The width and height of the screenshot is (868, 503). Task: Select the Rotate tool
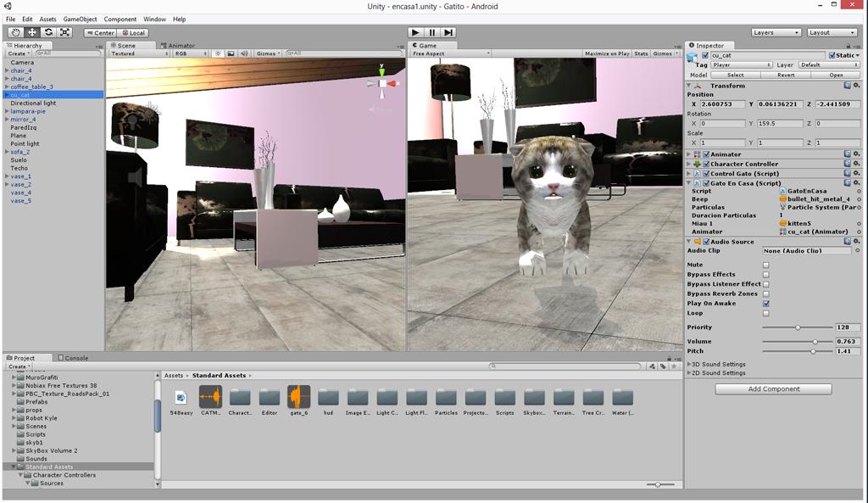(48, 33)
